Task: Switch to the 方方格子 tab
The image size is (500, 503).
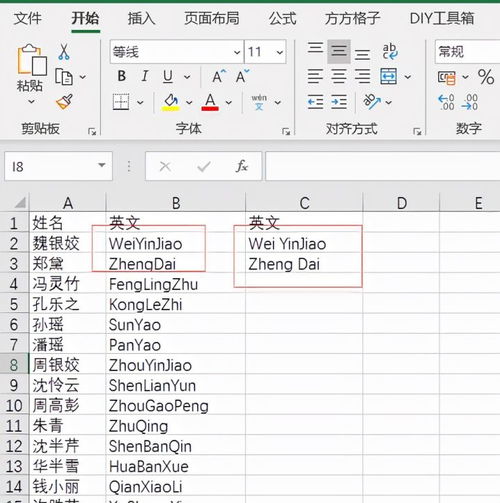Action: click(x=352, y=18)
